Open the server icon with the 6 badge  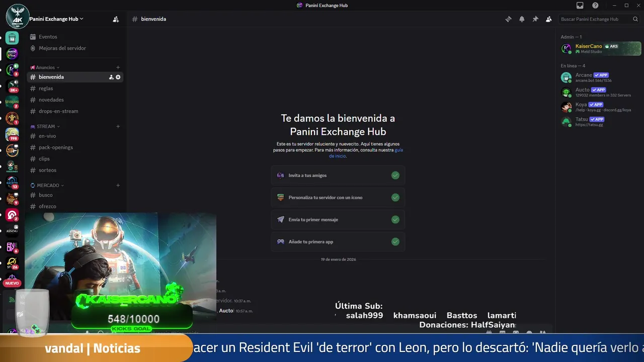coord(12,247)
